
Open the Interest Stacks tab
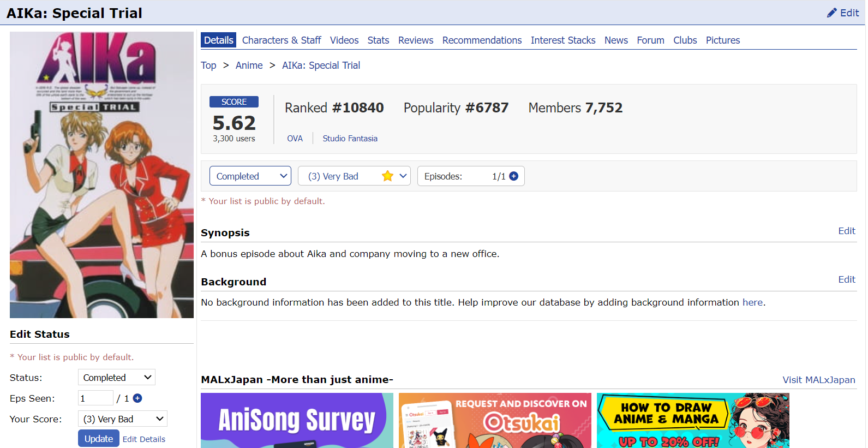point(563,40)
